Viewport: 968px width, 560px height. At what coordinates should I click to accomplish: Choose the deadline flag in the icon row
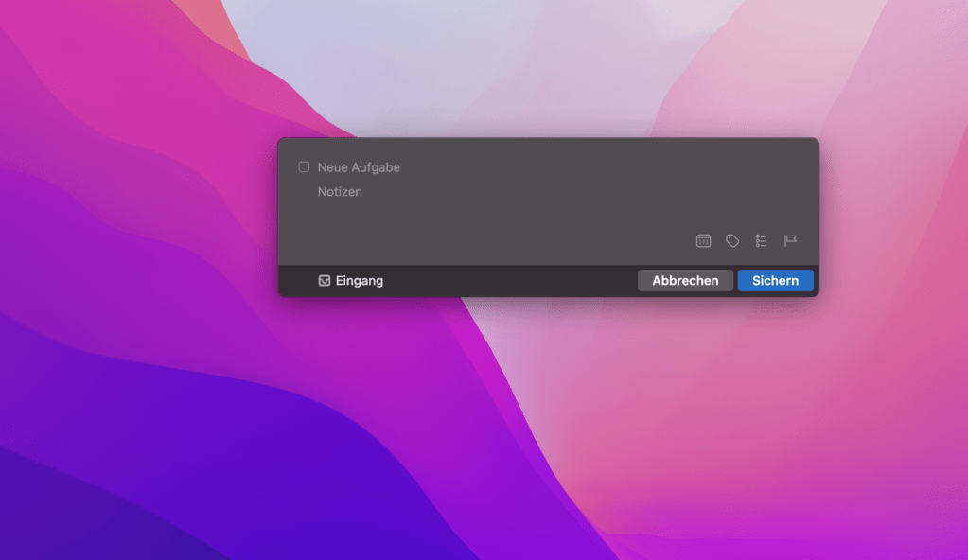coord(790,241)
